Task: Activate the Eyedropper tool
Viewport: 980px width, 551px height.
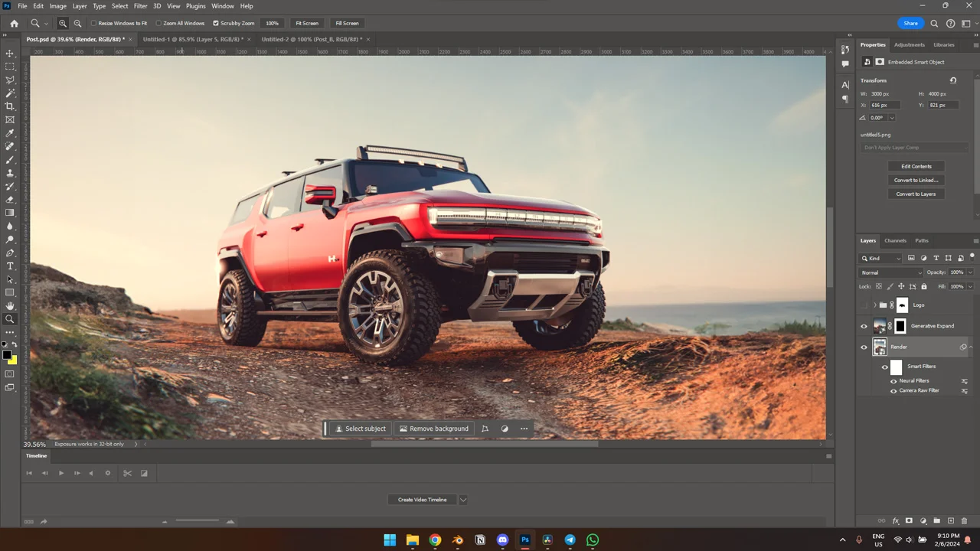Action: (10, 132)
